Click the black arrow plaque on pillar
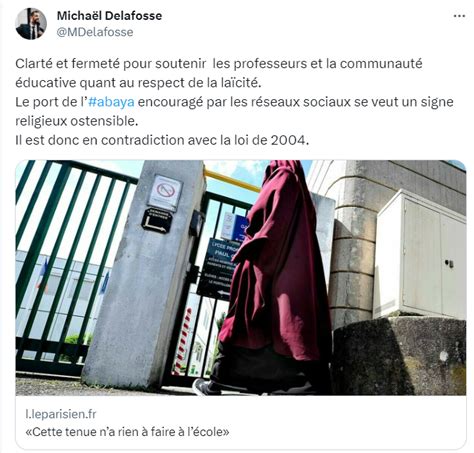The width and height of the screenshot is (474, 453). (157, 220)
